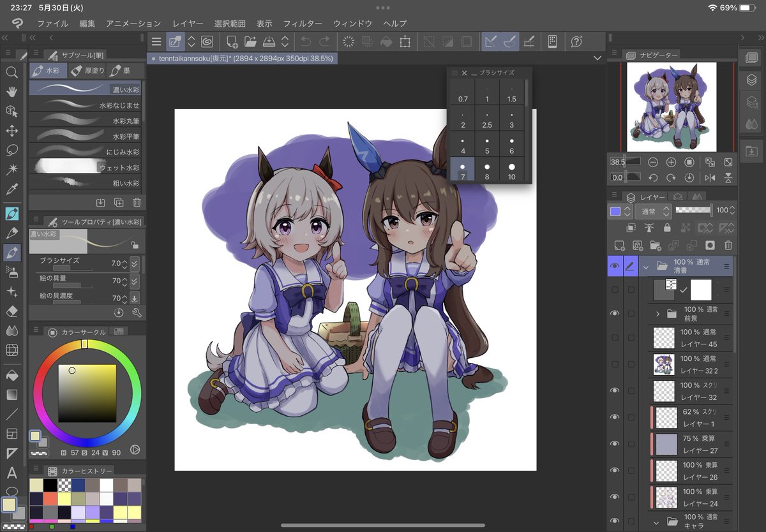Viewport: 766px width, 532px height.
Task: Select the lasso selection tool
Action: pos(11,151)
